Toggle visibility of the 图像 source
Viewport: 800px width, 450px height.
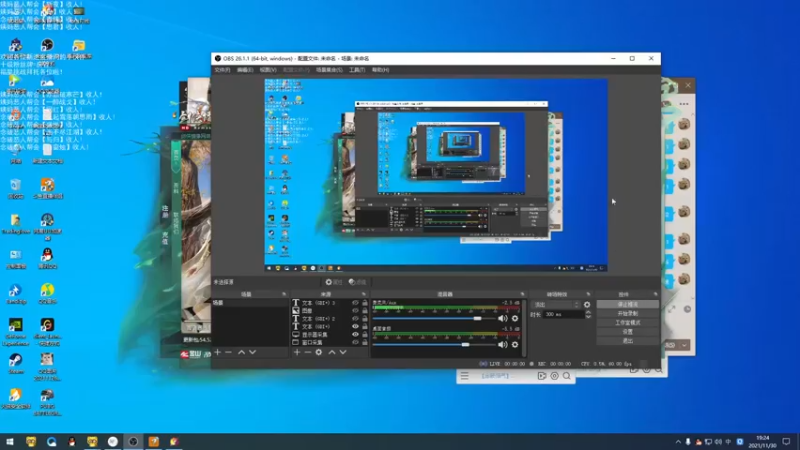356,310
